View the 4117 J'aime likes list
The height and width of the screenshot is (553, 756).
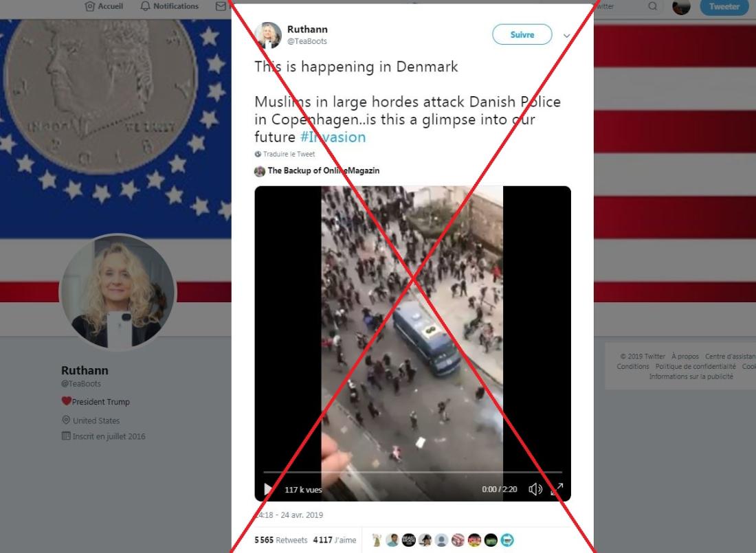335,540
